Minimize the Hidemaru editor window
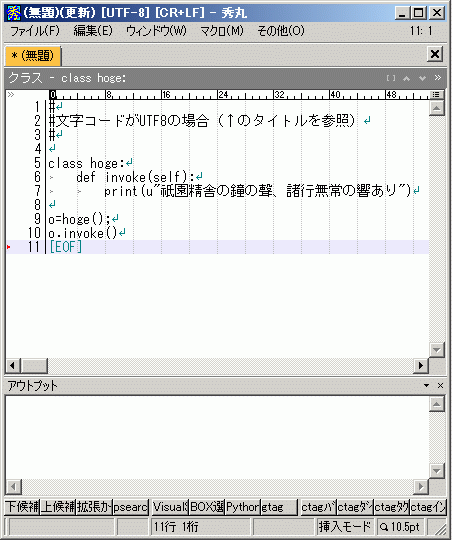Image resolution: width=452 pixels, height=540 pixels. (402, 13)
